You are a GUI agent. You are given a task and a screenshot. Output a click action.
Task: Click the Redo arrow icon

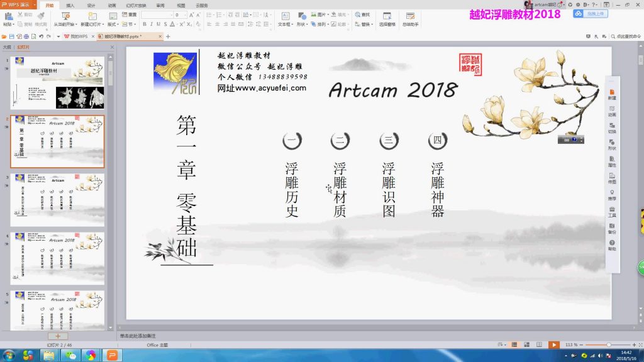pyautogui.click(x=48, y=36)
